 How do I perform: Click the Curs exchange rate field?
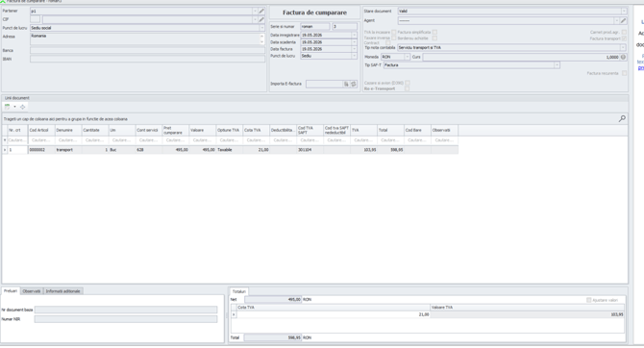[521, 57]
